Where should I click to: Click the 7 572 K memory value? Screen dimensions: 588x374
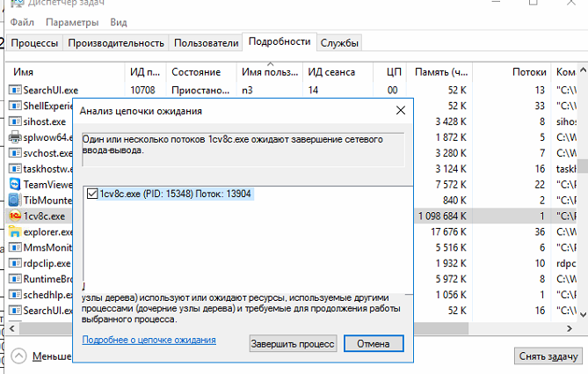tap(451, 185)
